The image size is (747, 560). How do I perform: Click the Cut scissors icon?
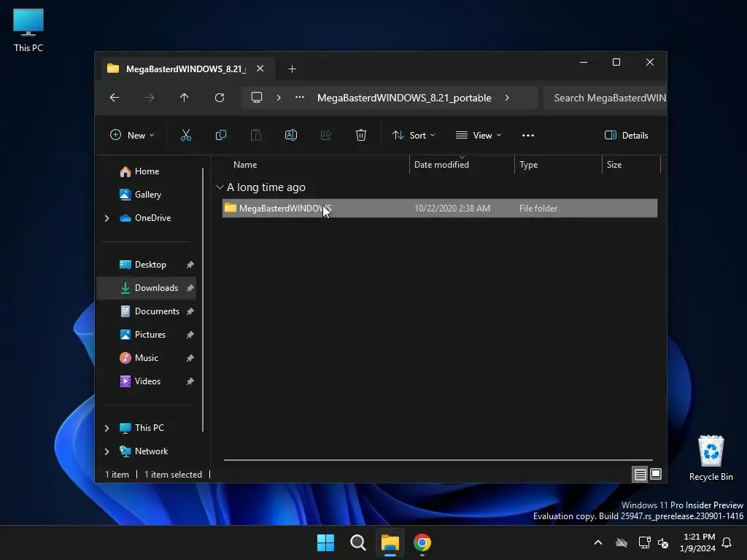pos(186,135)
